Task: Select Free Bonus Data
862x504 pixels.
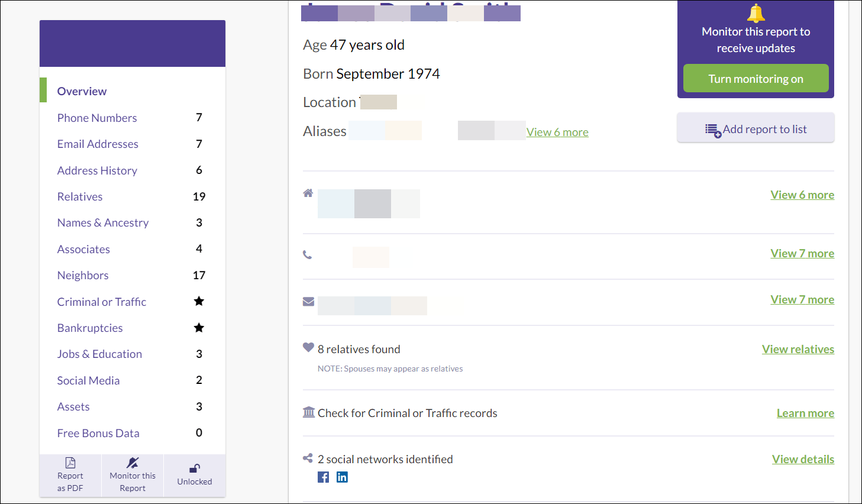Action: click(98, 433)
